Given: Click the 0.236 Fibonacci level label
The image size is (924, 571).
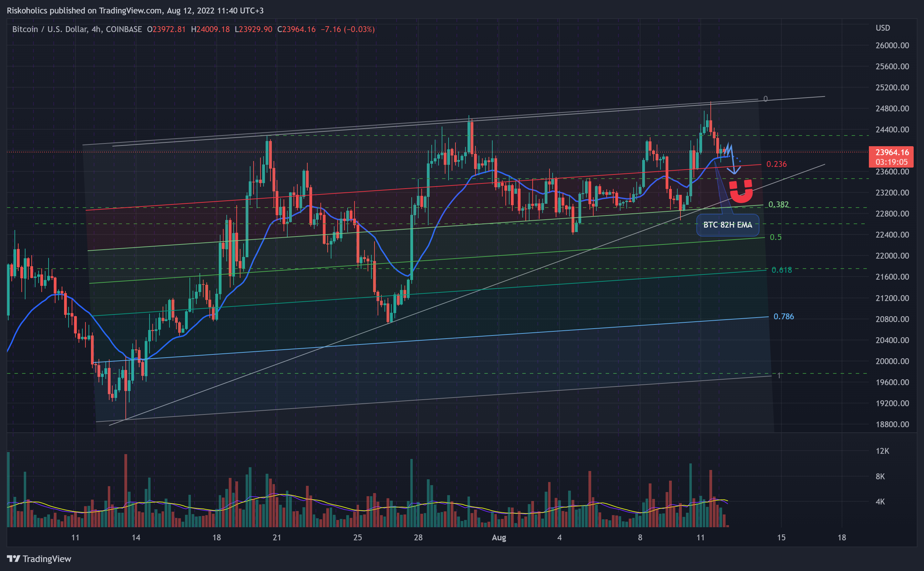Looking at the screenshot, I should coord(777,164).
